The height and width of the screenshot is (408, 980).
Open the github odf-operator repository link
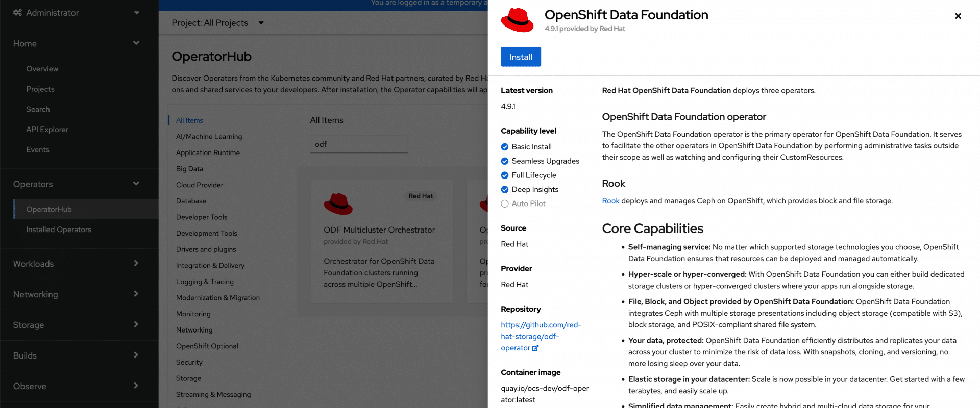541,337
